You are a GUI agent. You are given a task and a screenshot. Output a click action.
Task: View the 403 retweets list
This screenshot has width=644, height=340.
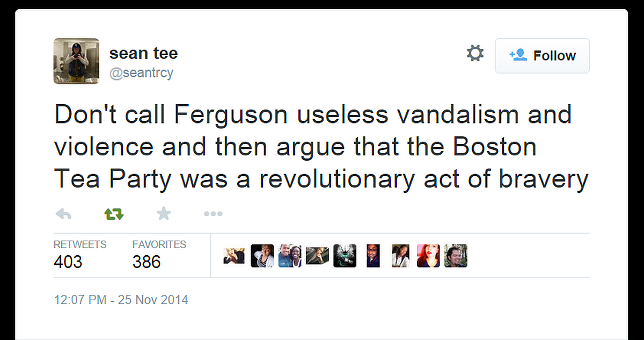(x=80, y=254)
